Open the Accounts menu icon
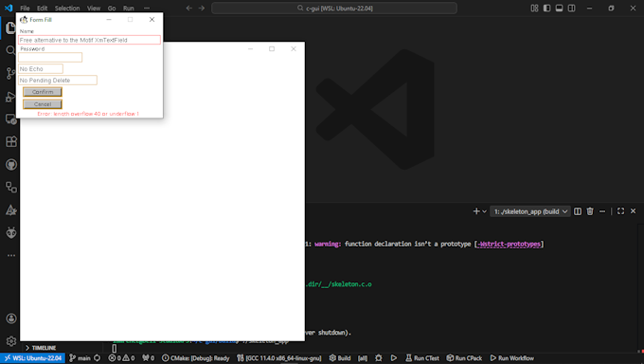The height and width of the screenshot is (364, 644). tap(11, 318)
